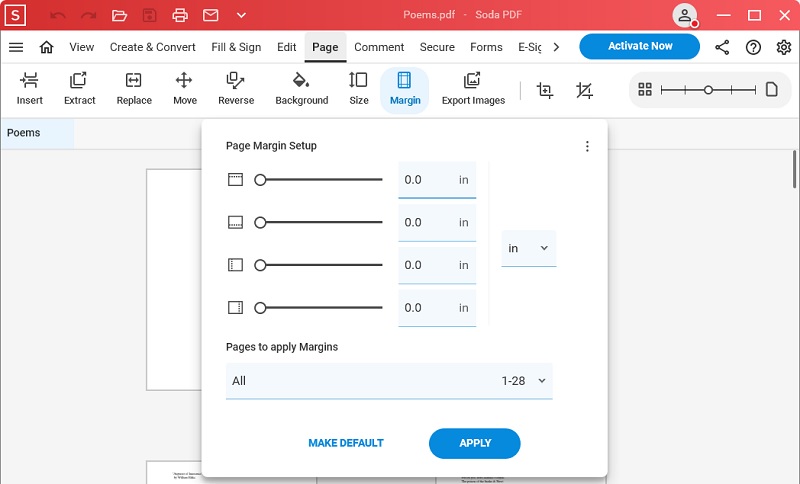Viewport: 800px width, 484px height.
Task: Click the Share icon
Action: tap(722, 47)
